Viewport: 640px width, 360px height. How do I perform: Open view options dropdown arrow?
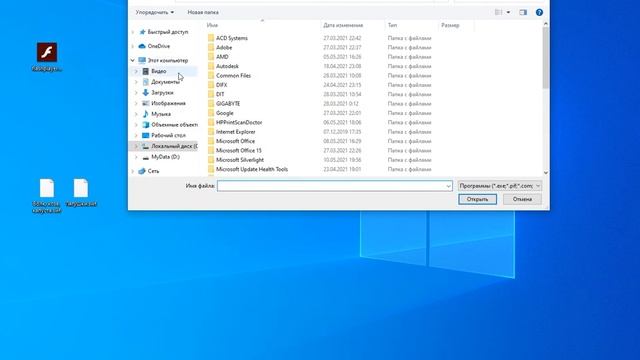click(508, 12)
